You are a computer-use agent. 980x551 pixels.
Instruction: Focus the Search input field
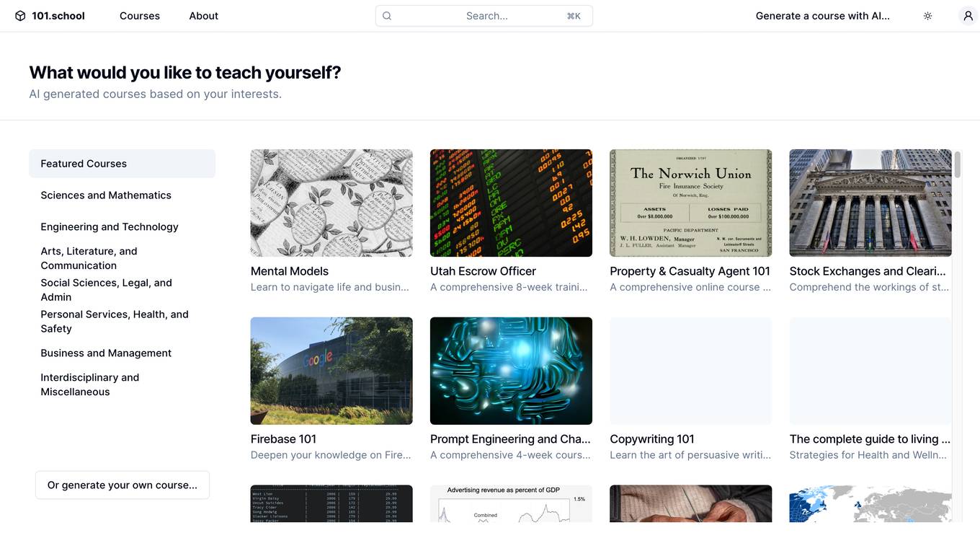coord(484,16)
